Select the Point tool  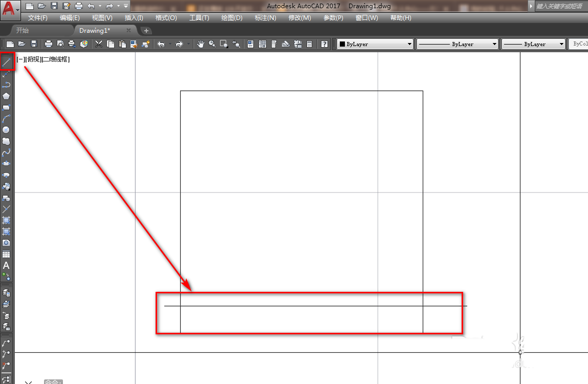point(6,209)
